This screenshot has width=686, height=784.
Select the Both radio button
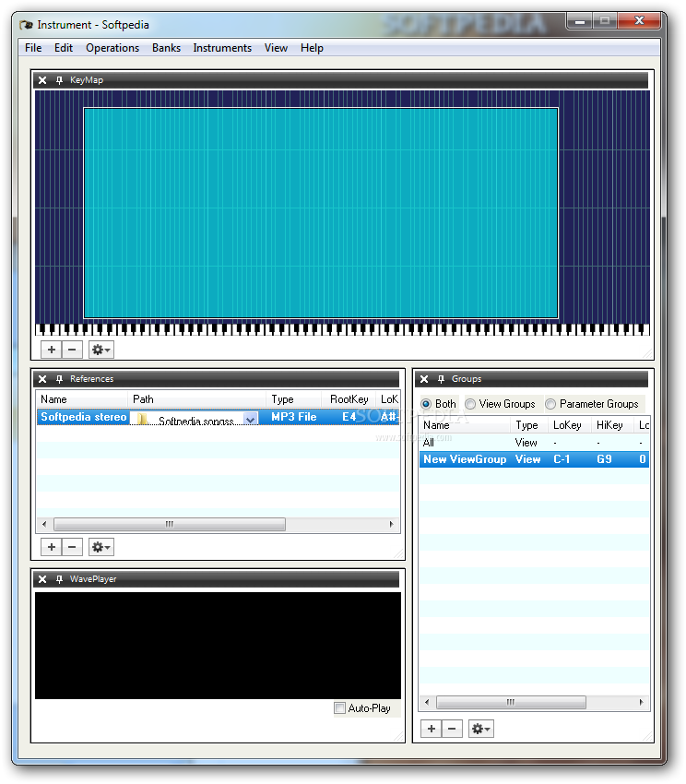pyautogui.click(x=426, y=404)
